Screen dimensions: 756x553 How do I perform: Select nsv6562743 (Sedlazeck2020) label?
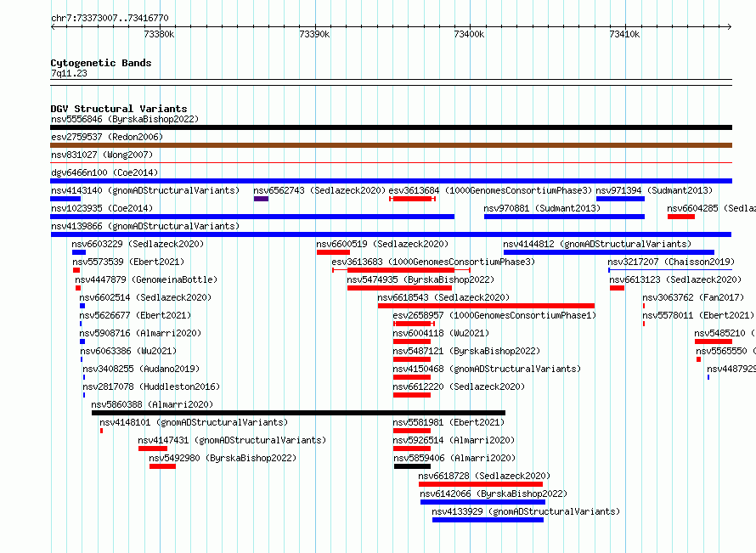(319, 190)
